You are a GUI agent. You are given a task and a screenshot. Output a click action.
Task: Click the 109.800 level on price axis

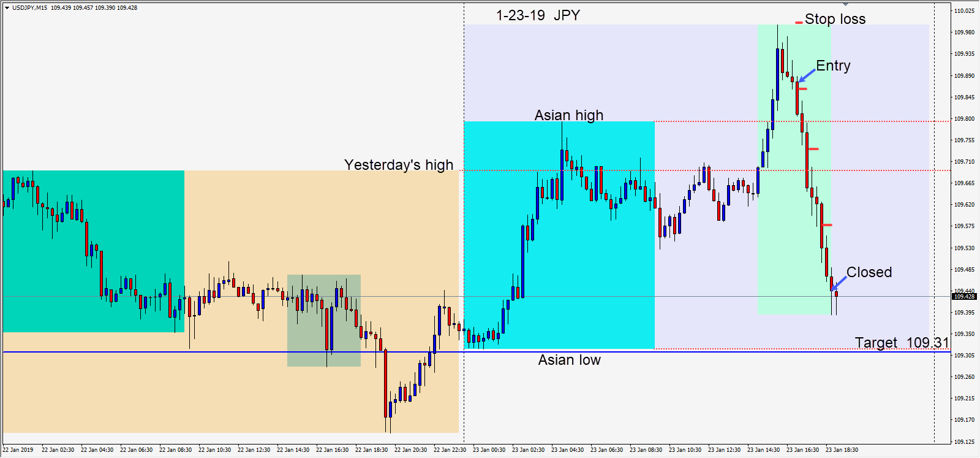coord(964,119)
